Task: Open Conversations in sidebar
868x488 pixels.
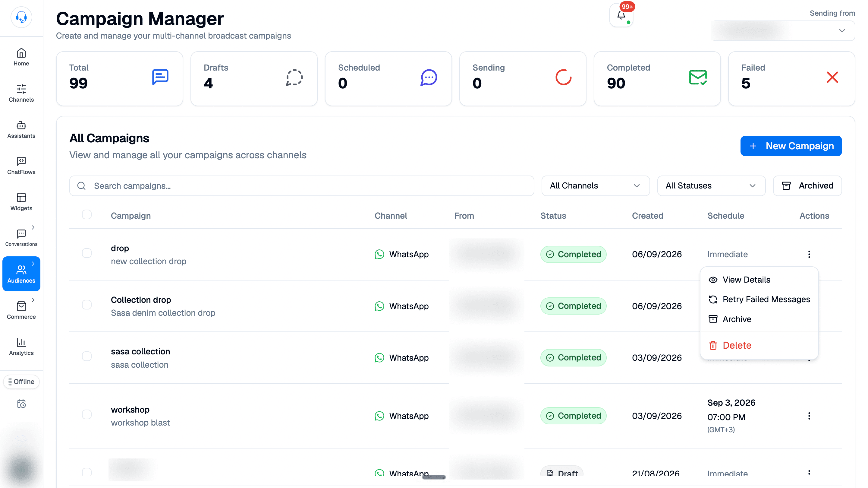Action: click(x=21, y=238)
